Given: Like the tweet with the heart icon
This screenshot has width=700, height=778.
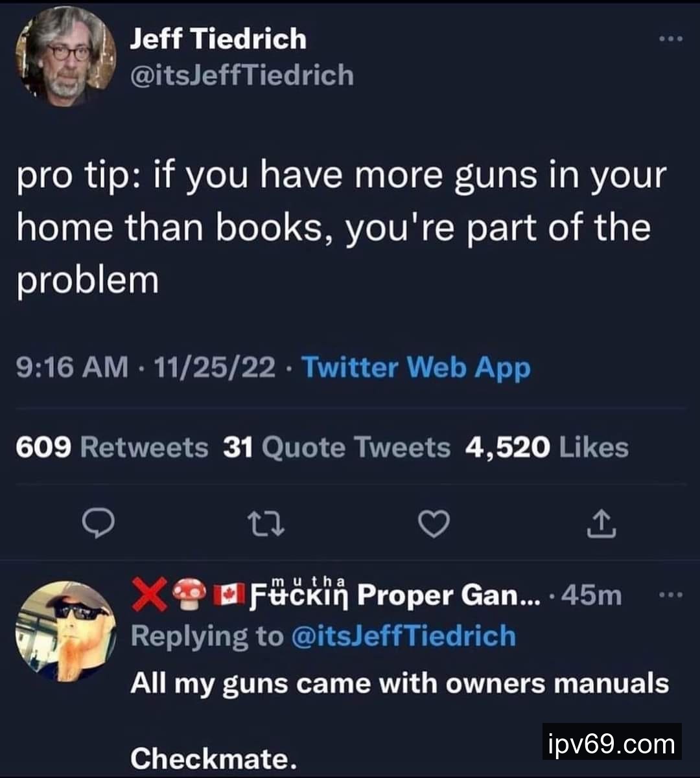Looking at the screenshot, I should click(433, 523).
